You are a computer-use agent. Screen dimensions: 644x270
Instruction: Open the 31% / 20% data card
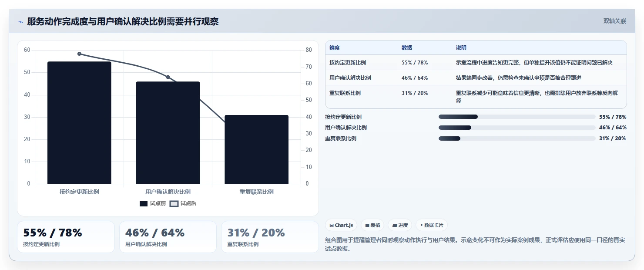tap(270, 237)
